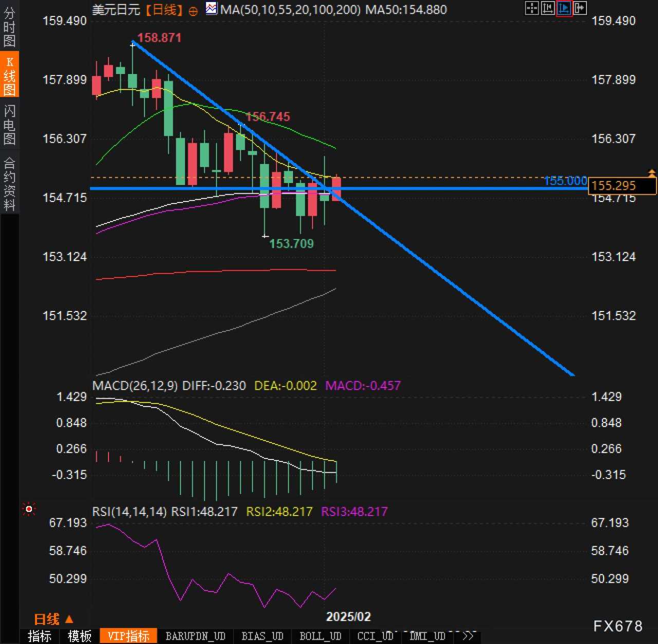Select the DMI_UD indicator
658x644 pixels.
tap(427, 636)
